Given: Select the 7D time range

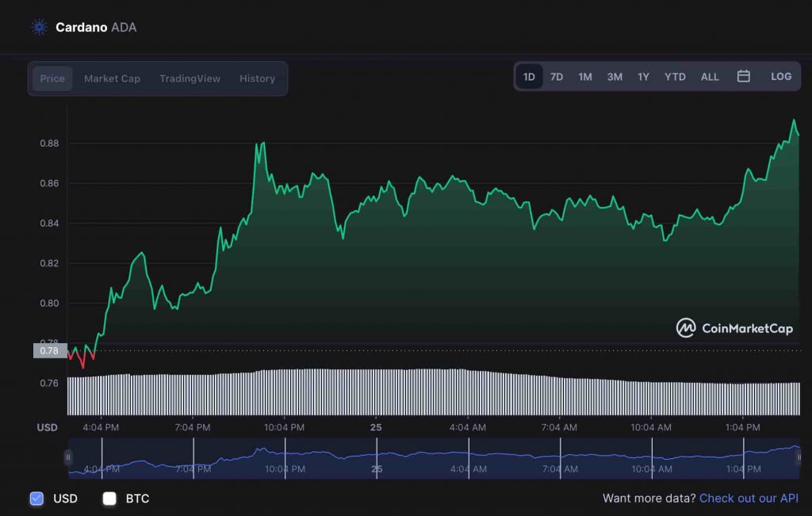Looking at the screenshot, I should 557,77.
